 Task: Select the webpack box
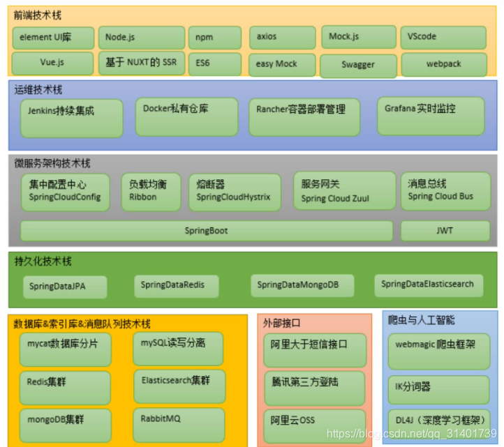pos(444,65)
